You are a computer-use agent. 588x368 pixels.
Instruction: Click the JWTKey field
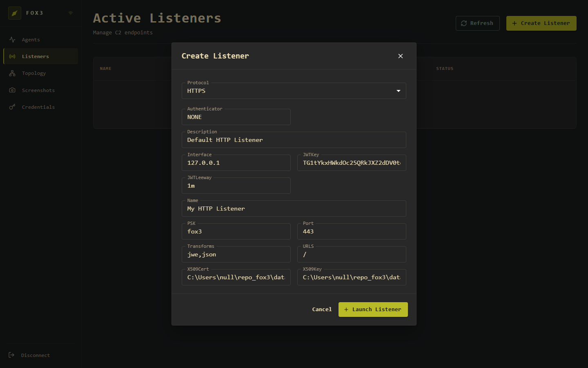(352, 163)
